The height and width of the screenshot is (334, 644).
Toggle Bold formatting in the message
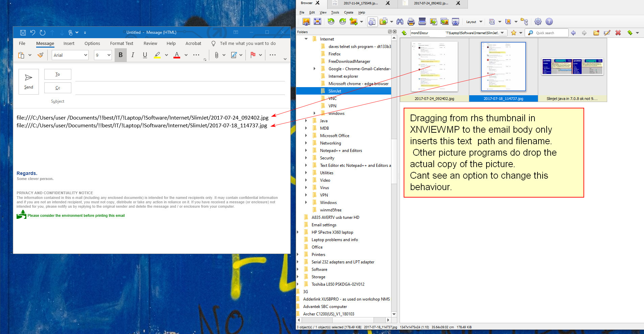tap(121, 55)
